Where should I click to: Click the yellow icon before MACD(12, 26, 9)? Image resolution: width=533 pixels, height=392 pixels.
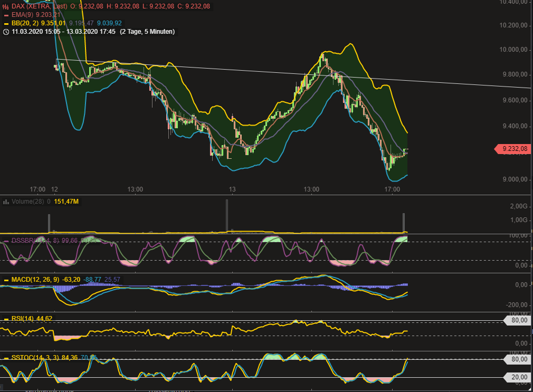(6, 280)
